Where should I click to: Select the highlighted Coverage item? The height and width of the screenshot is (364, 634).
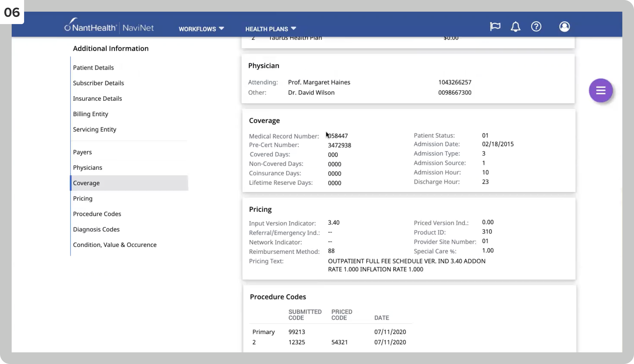click(x=129, y=183)
